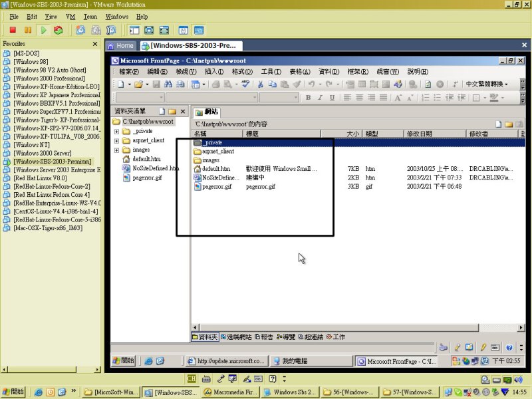Take a snapshot of the virtual machine
Screen dimensions: 532x399
80,30
